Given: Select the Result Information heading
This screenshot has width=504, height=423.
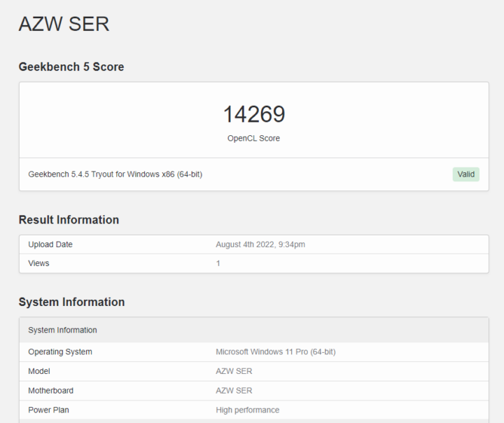Looking at the screenshot, I should click(x=69, y=220).
